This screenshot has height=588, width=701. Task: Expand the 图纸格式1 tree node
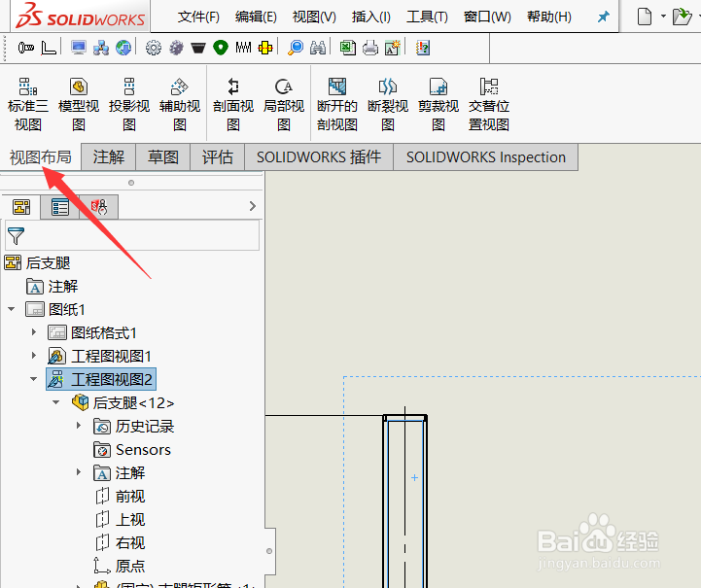click(x=34, y=332)
